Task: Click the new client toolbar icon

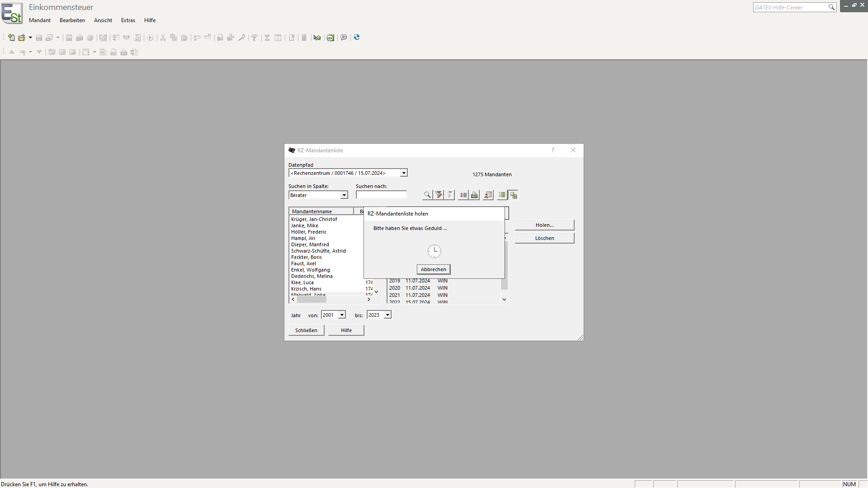Action: pos(11,38)
